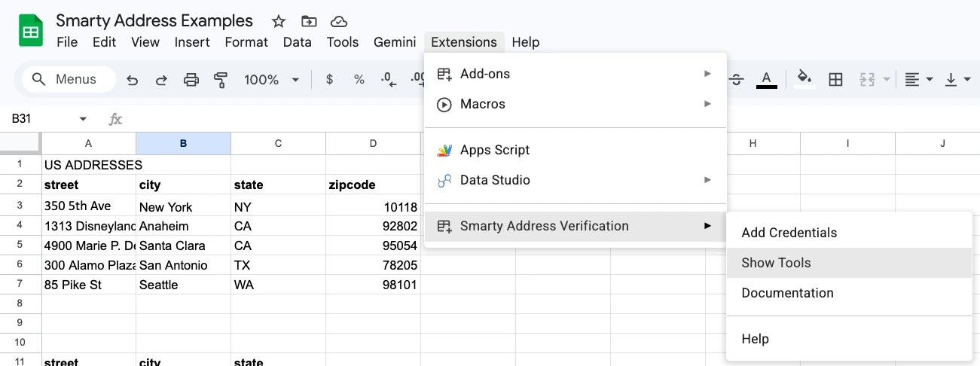Select the Paint format tool

click(221, 80)
